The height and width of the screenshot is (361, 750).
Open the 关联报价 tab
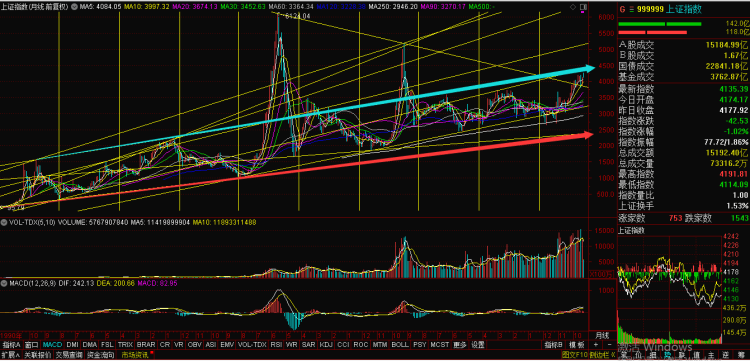pyautogui.click(x=37, y=355)
